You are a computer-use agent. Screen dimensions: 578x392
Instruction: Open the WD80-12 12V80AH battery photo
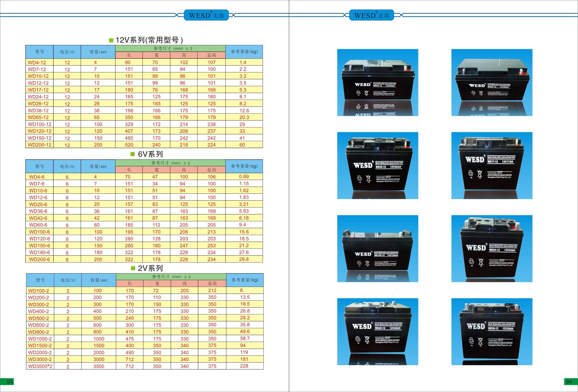click(x=492, y=82)
